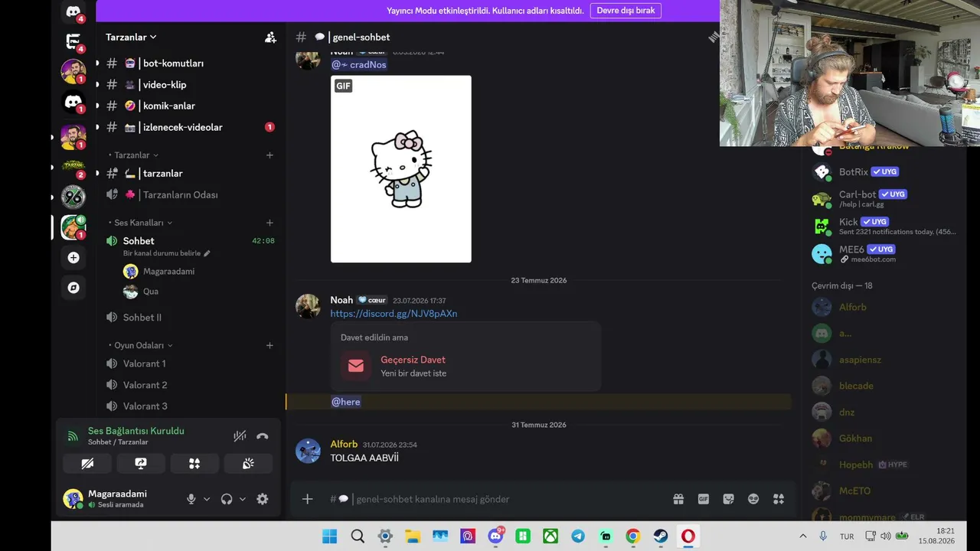Image resolution: width=980 pixels, height=551 pixels.
Task: Toggle microphone mute
Action: [191, 499]
